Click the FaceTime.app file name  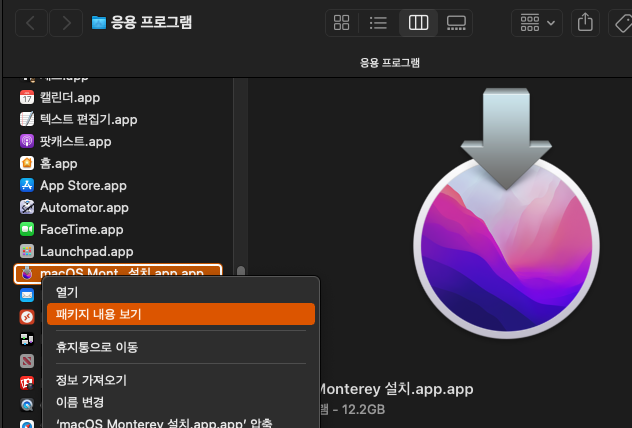pos(81,229)
